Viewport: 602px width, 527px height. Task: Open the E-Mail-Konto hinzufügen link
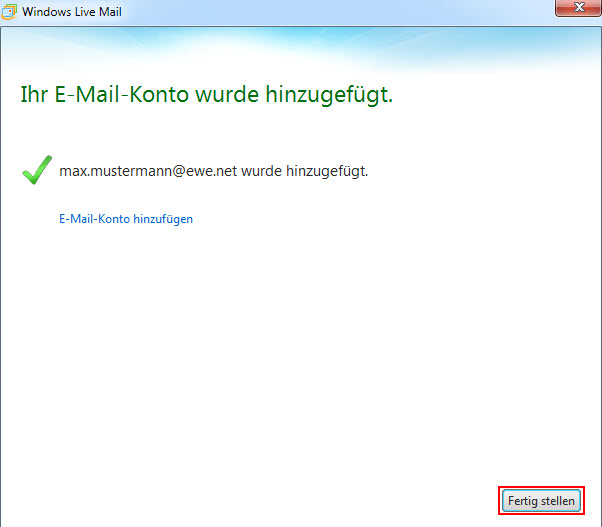tap(126, 219)
